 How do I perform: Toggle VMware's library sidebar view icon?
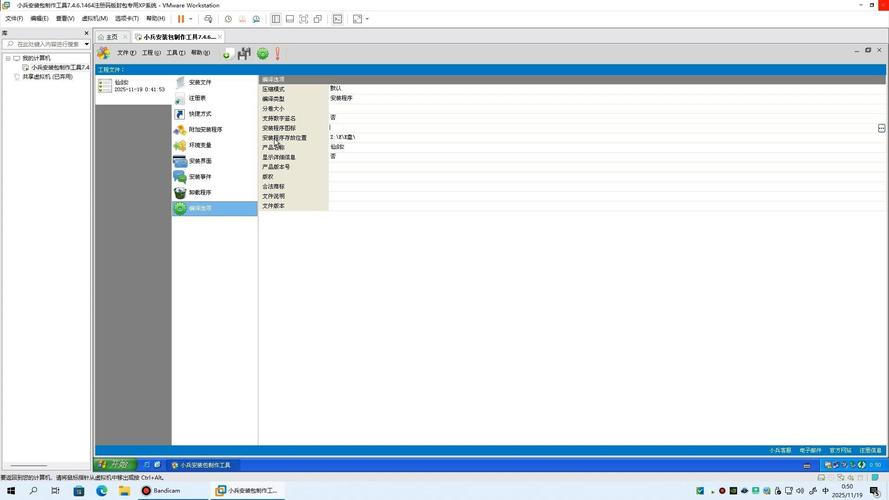click(x=276, y=19)
